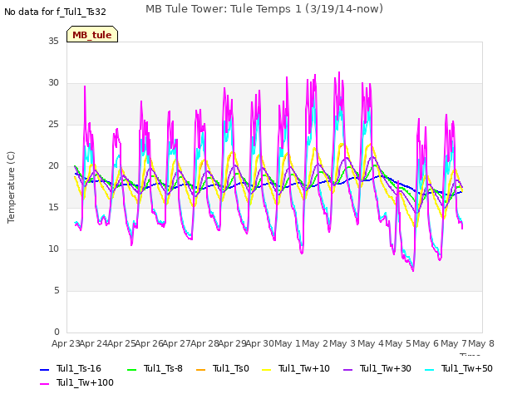This screenshot has height=399, width=532.
Task: Click the Apr 23 x-axis tick label
Action: pyautogui.click(x=66, y=343)
